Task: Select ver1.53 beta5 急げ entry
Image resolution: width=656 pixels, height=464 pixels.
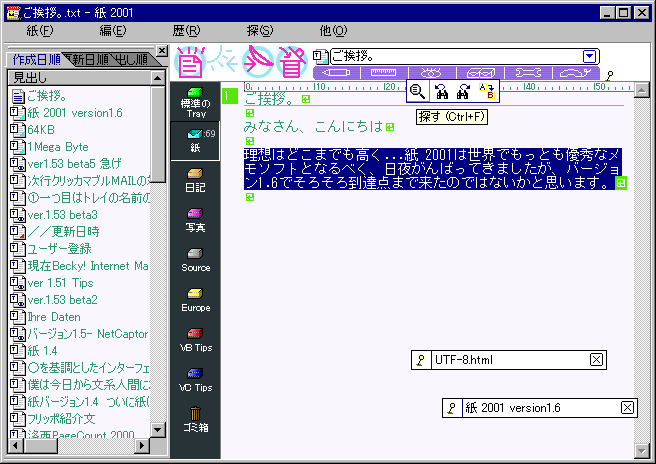Action: point(79,164)
